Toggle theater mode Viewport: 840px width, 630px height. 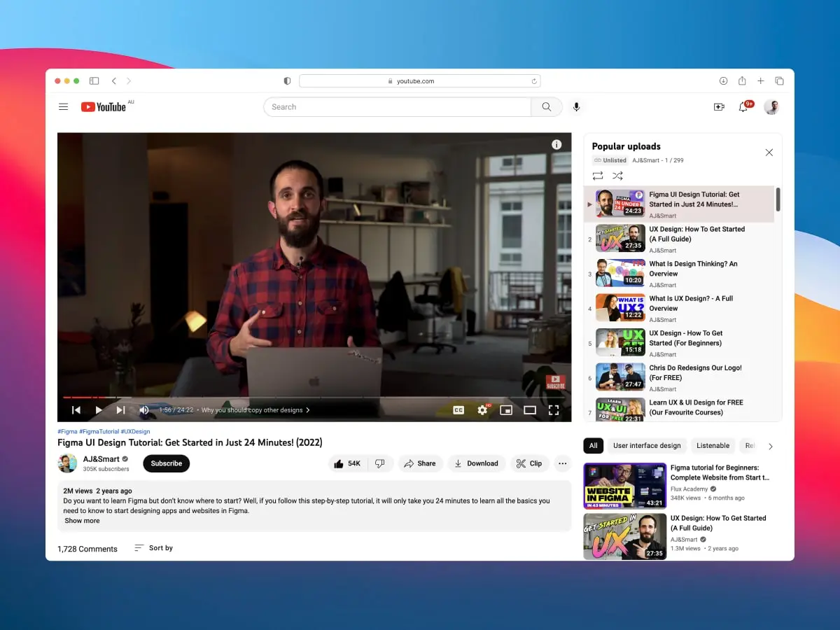[530, 410]
